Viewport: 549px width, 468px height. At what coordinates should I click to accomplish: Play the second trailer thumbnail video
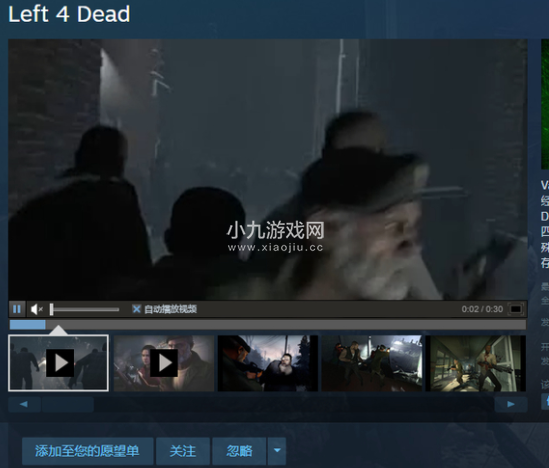point(164,363)
